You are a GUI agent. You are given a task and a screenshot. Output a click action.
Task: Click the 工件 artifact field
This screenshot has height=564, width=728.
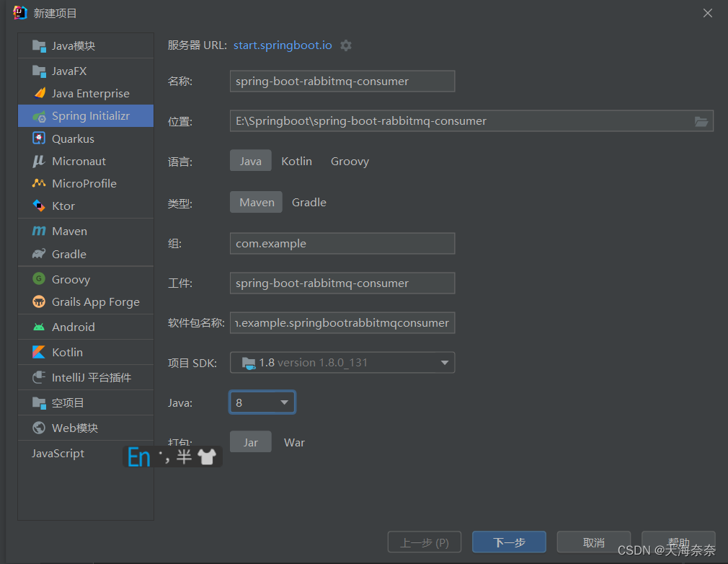coord(342,283)
